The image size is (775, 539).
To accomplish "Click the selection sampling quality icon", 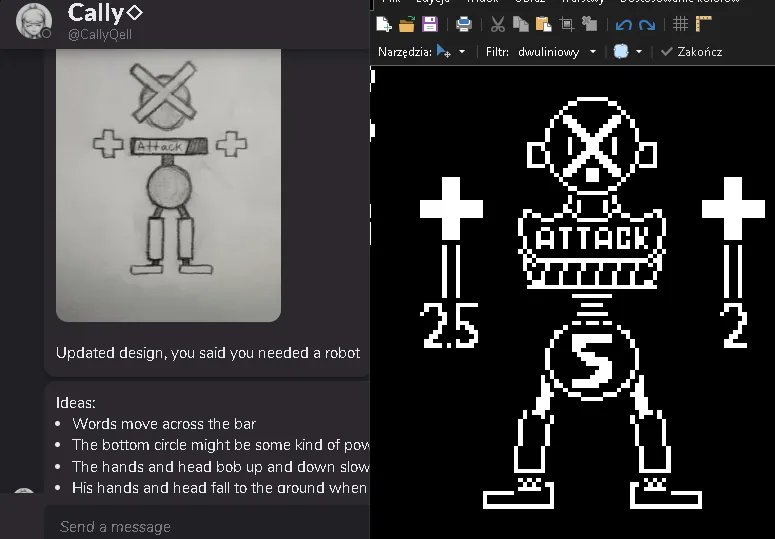I will point(621,51).
